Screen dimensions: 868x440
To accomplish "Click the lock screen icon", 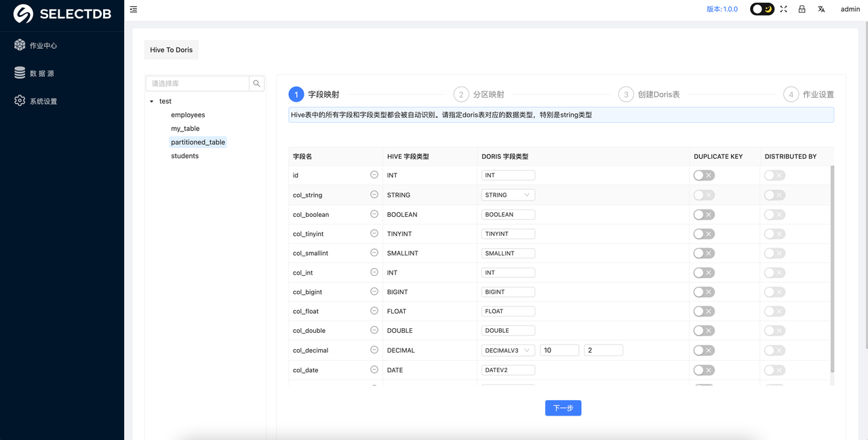I will pos(802,9).
